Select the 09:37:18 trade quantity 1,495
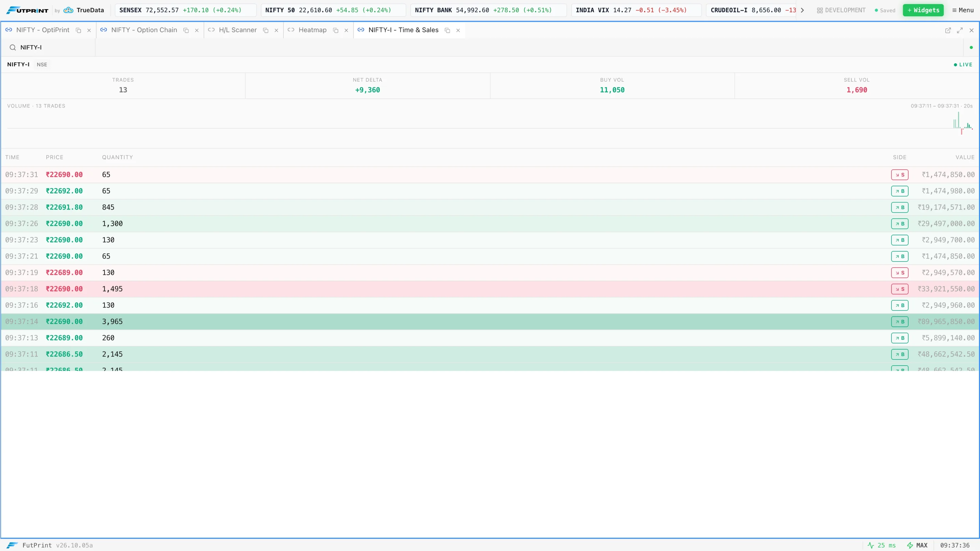The image size is (980, 551). (112, 289)
